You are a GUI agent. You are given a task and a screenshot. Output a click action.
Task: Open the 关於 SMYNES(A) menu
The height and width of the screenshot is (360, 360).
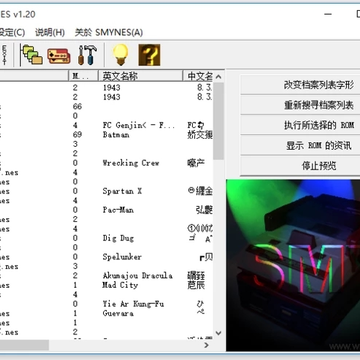[109, 32]
